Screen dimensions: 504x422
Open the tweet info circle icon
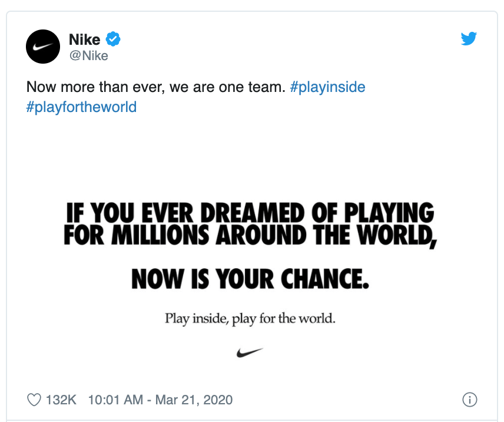pyautogui.click(x=469, y=400)
